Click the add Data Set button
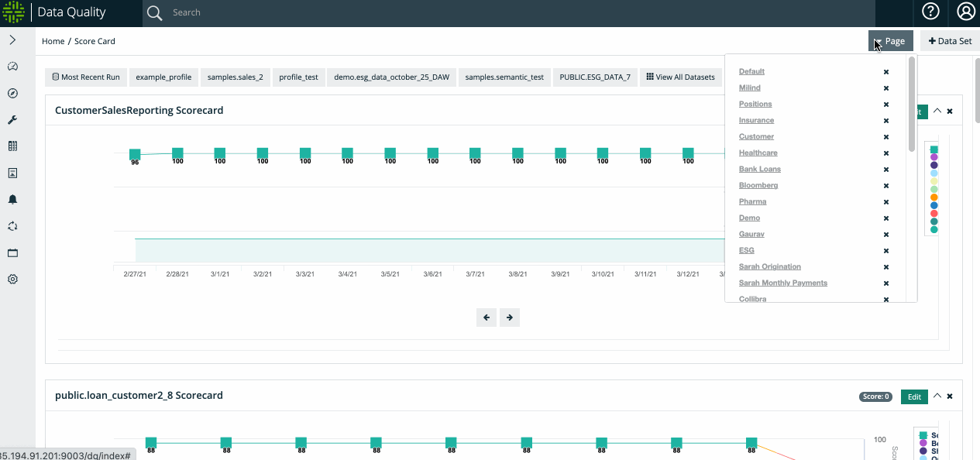The width and height of the screenshot is (980, 460). pyautogui.click(x=950, y=41)
